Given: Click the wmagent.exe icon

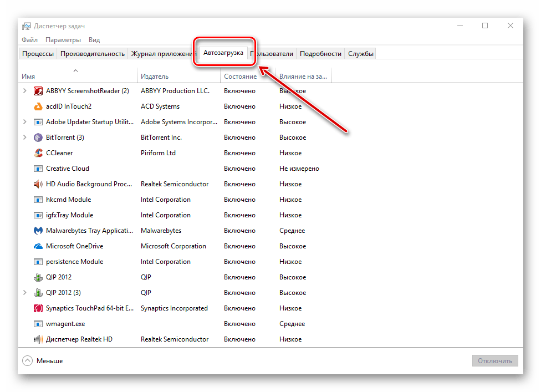Looking at the screenshot, I should coord(38,324).
